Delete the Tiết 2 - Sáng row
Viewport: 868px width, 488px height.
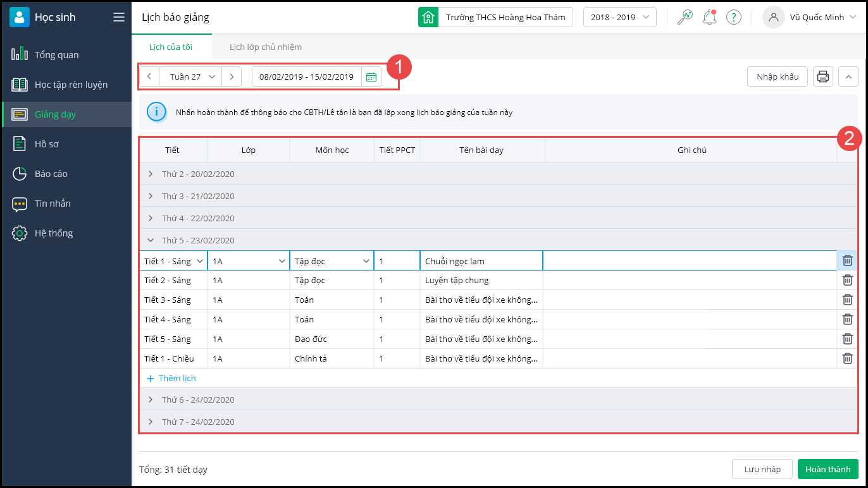(847, 280)
